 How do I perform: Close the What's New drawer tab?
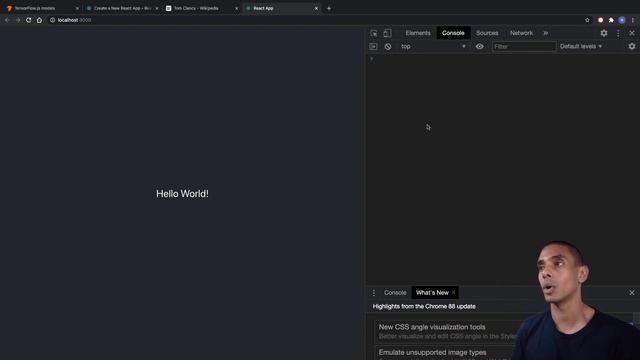(453, 293)
